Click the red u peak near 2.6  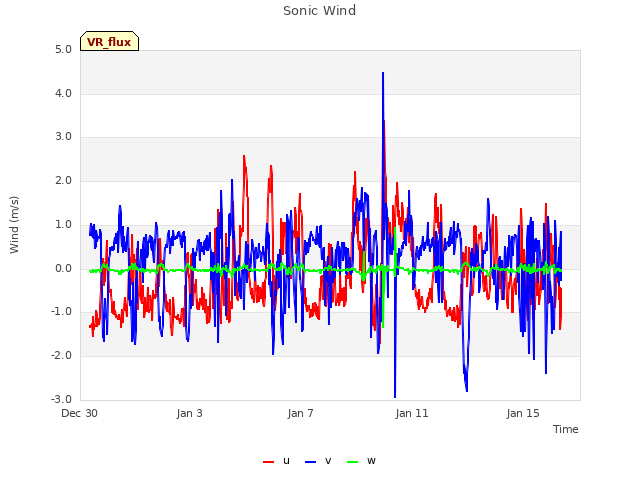click(x=244, y=156)
